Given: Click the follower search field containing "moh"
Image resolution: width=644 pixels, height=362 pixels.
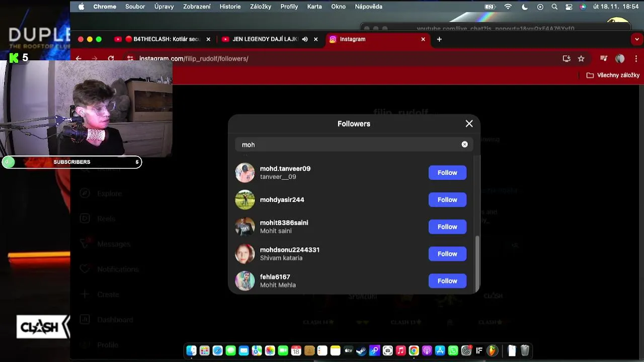Looking at the screenshot, I should tap(354, 145).
